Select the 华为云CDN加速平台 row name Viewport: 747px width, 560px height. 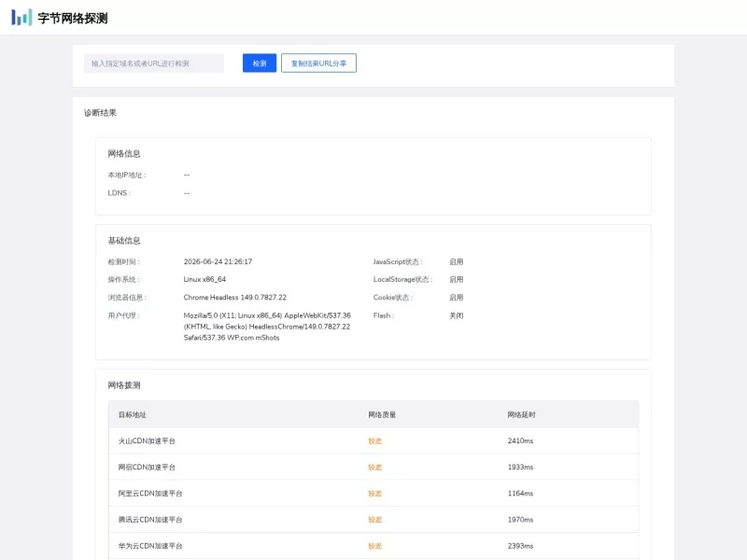pyautogui.click(x=150, y=546)
